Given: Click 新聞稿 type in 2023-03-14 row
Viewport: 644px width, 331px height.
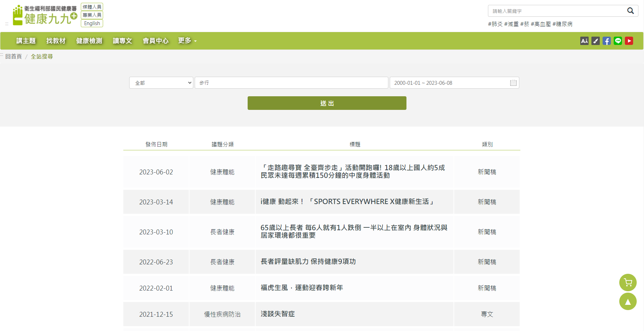Looking at the screenshot, I should tap(487, 202).
